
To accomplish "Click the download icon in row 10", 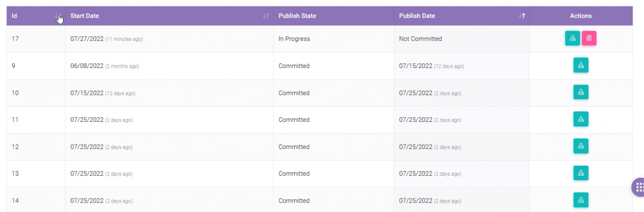I will 581,92.
